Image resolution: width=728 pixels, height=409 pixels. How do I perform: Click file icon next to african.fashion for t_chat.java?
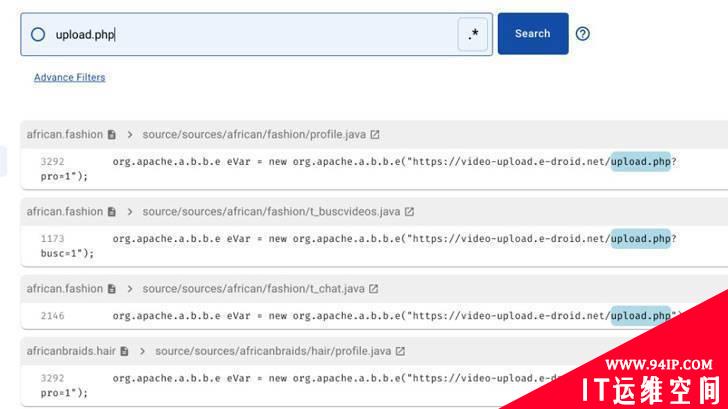point(112,289)
